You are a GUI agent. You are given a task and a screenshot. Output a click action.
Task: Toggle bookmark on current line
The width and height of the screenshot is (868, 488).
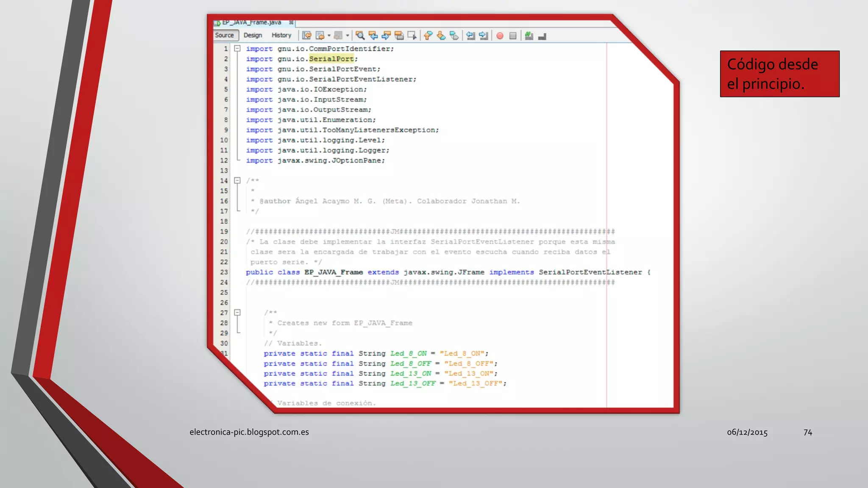tap(454, 36)
